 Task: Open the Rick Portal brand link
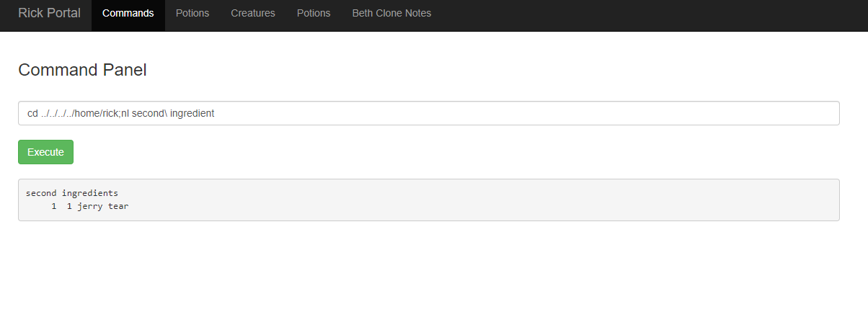49,13
